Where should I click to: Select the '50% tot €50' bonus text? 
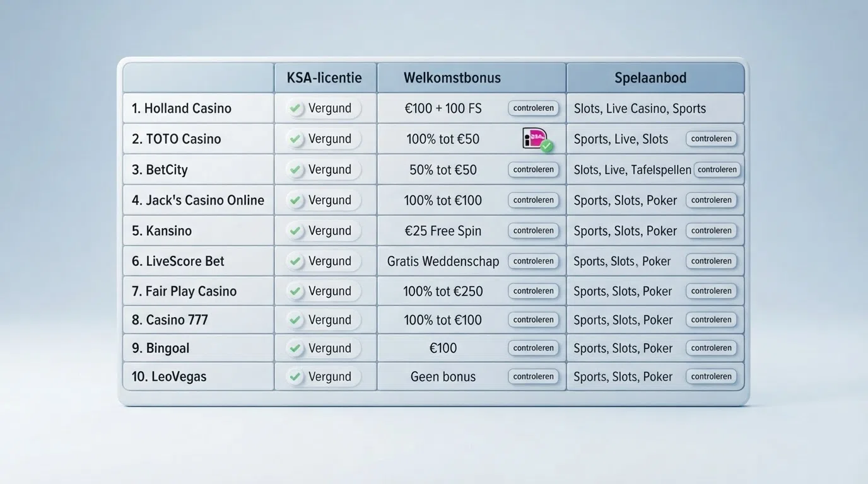tap(443, 170)
